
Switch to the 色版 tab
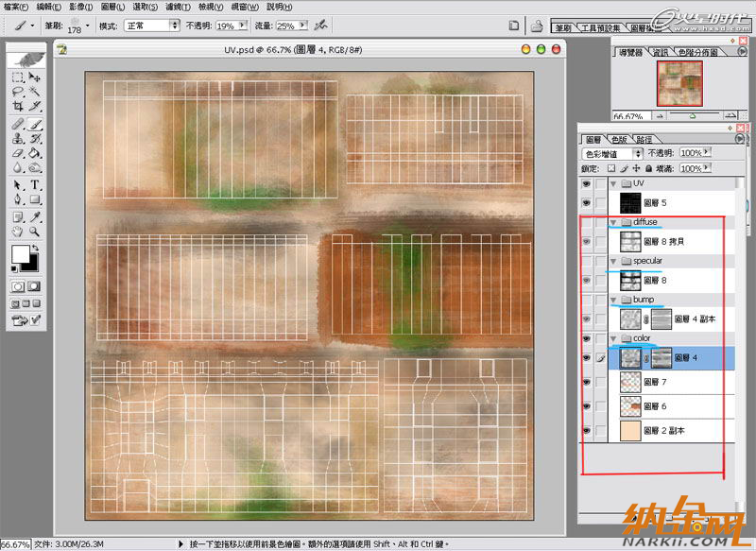pyautogui.click(x=618, y=139)
